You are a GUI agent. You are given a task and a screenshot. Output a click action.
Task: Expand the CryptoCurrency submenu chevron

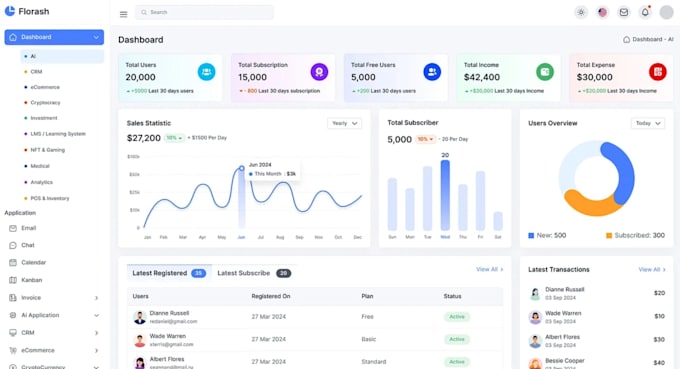point(96,367)
